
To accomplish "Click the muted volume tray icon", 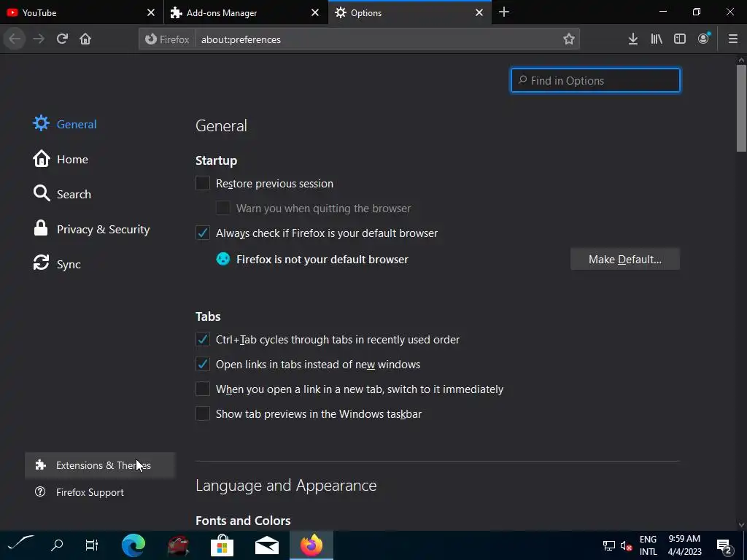I will coord(626,545).
